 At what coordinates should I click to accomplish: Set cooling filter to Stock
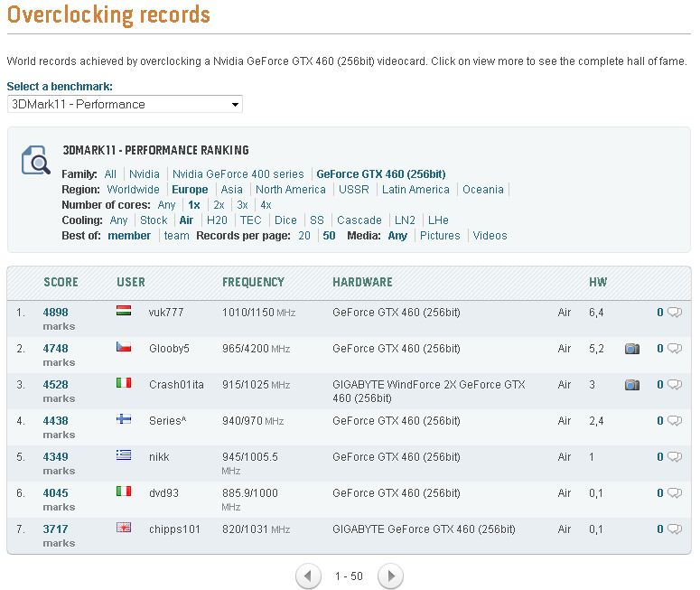tap(154, 220)
